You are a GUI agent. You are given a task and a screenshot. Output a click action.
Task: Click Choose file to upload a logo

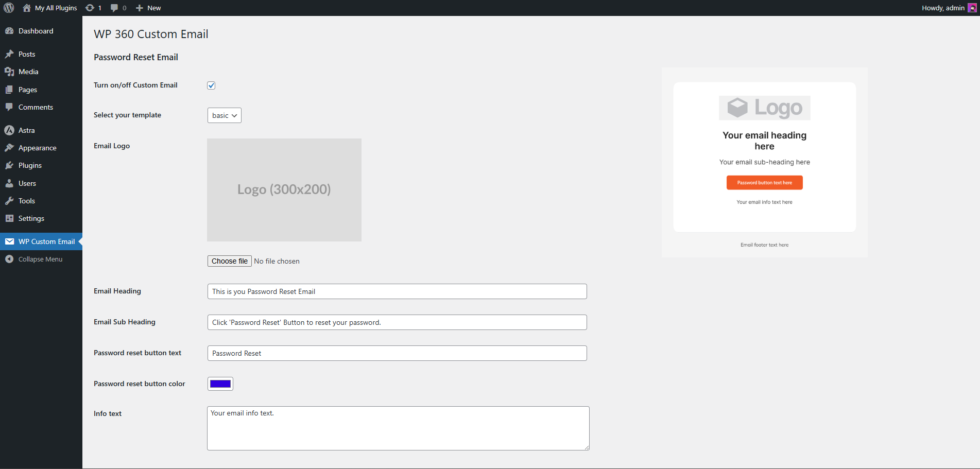pos(229,261)
